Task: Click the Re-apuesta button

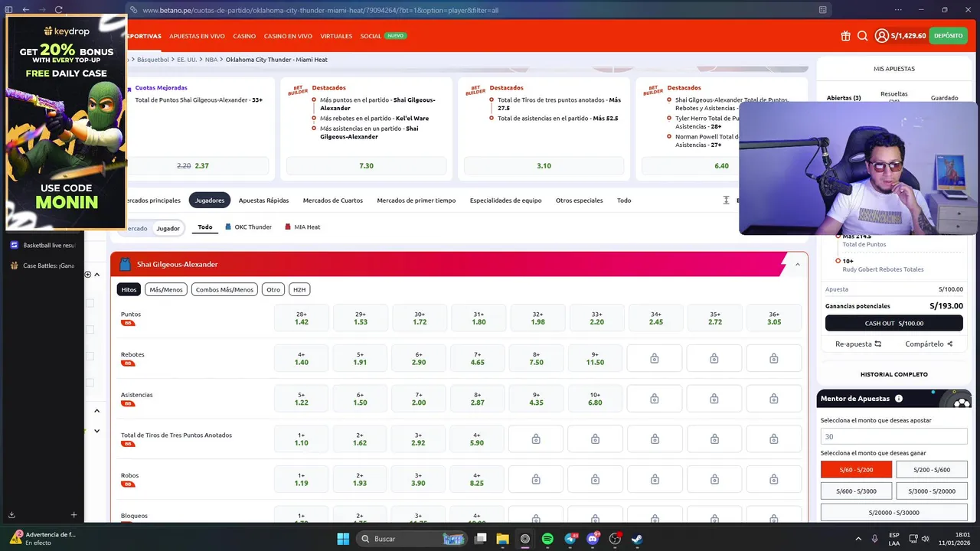Action: tap(858, 344)
